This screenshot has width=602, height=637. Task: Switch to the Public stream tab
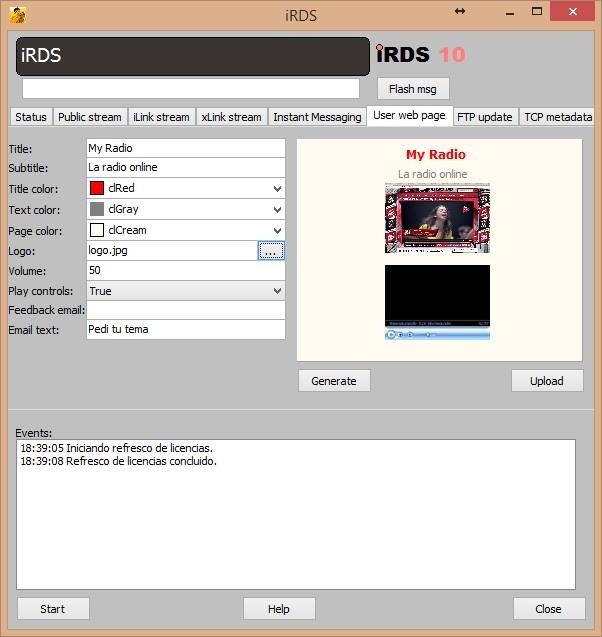90,117
